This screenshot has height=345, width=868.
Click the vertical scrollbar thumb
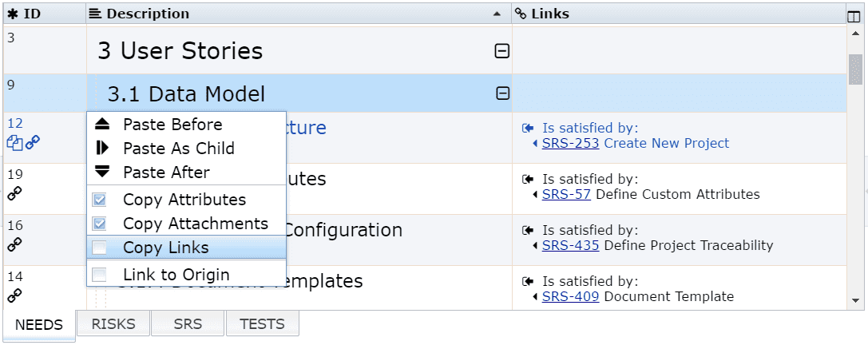click(x=855, y=69)
